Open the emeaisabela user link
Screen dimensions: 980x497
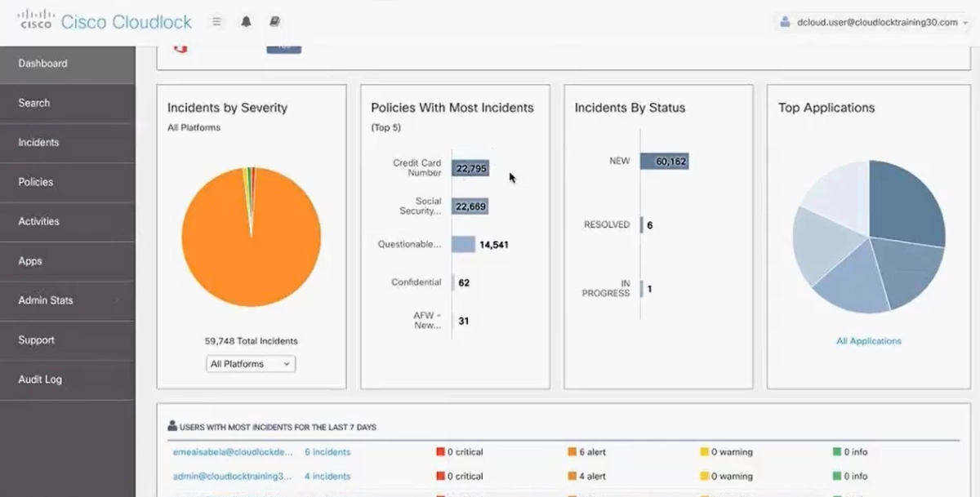point(232,452)
